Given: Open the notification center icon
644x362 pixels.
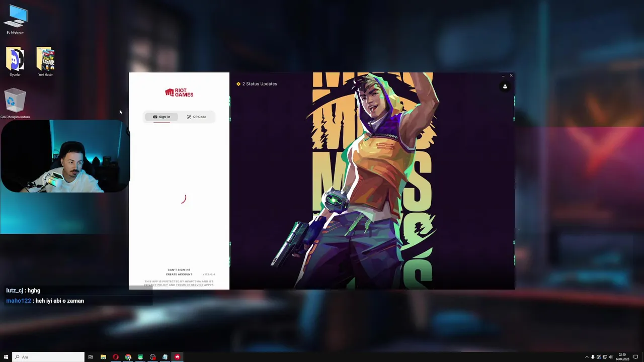Looking at the screenshot, I should pyautogui.click(x=635, y=357).
